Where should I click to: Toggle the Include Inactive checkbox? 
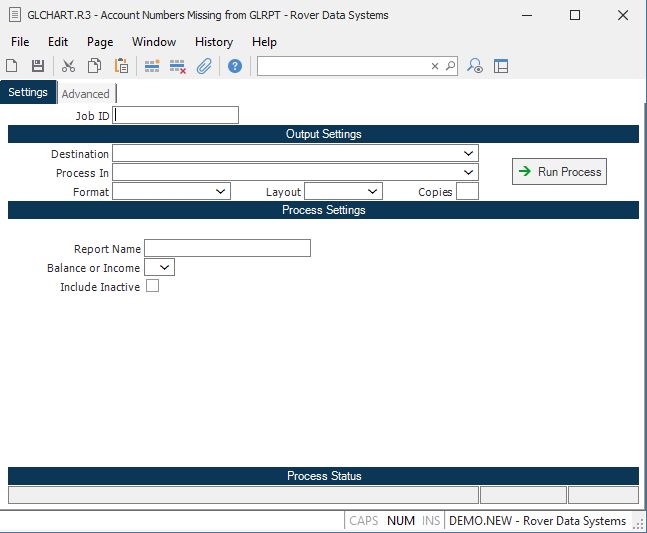pos(153,286)
